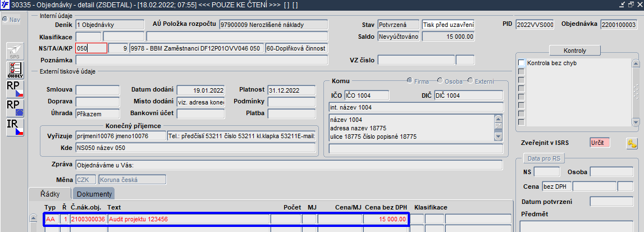Click the 9978 - BBM Zaměstnanci field
644x232 pixels.
(197, 48)
